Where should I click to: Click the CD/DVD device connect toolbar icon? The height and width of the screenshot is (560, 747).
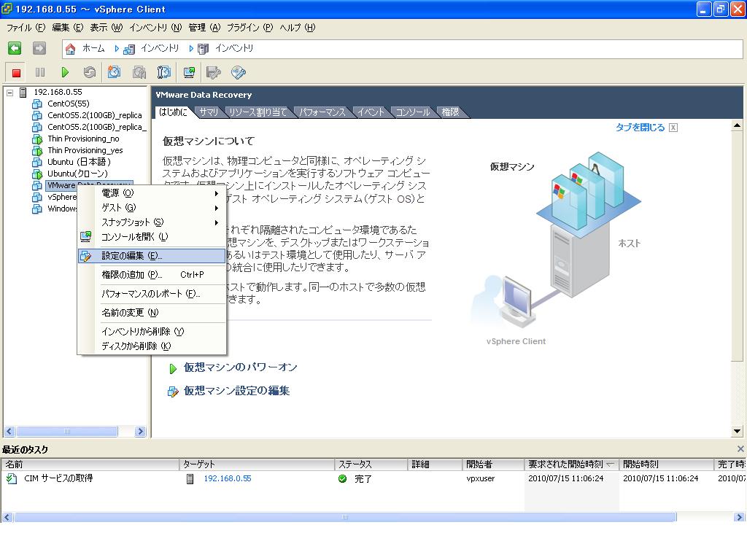coord(239,72)
